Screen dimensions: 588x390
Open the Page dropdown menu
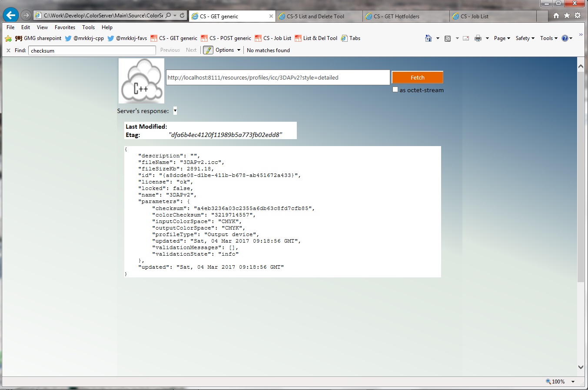(x=502, y=38)
